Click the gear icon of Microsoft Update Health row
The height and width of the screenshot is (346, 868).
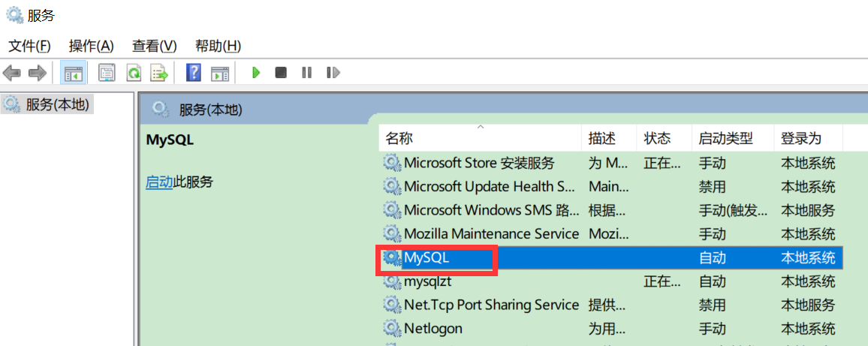pyautogui.click(x=392, y=187)
